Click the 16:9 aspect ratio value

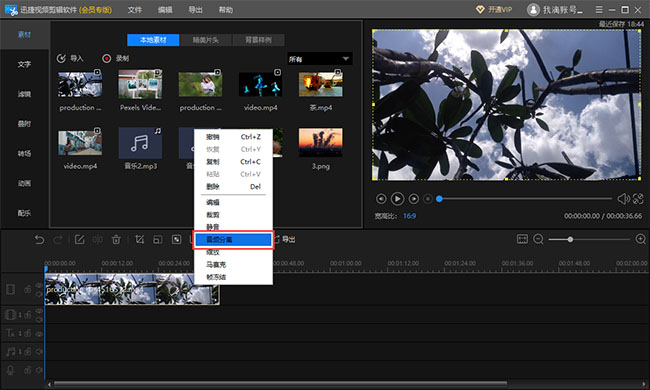point(409,216)
